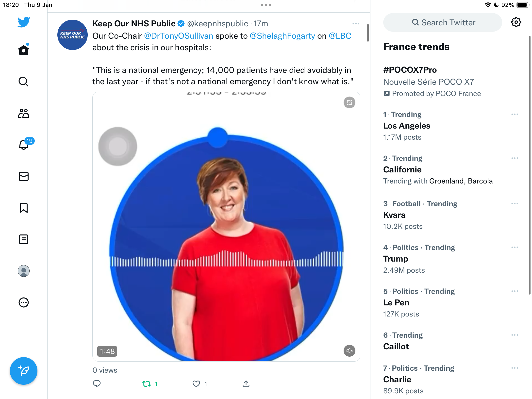Open @ShelaghFogarty mention link
This screenshot has height=399, width=532.
click(282, 36)
